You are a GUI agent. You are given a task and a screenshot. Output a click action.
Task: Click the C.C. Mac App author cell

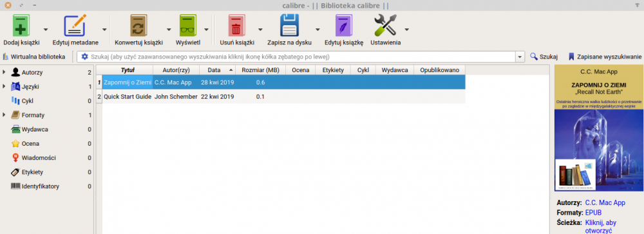pyautogui.click(x=176, y=83)
